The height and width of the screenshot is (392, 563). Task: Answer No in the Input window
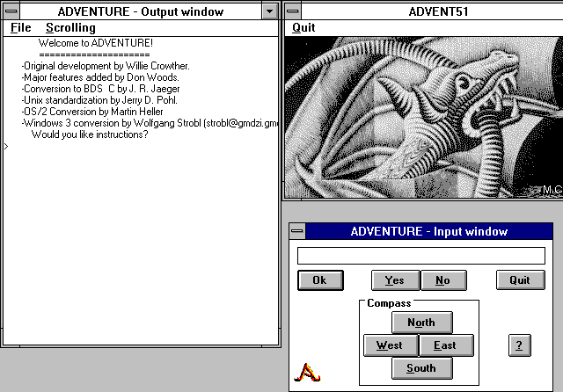(443, 280)
